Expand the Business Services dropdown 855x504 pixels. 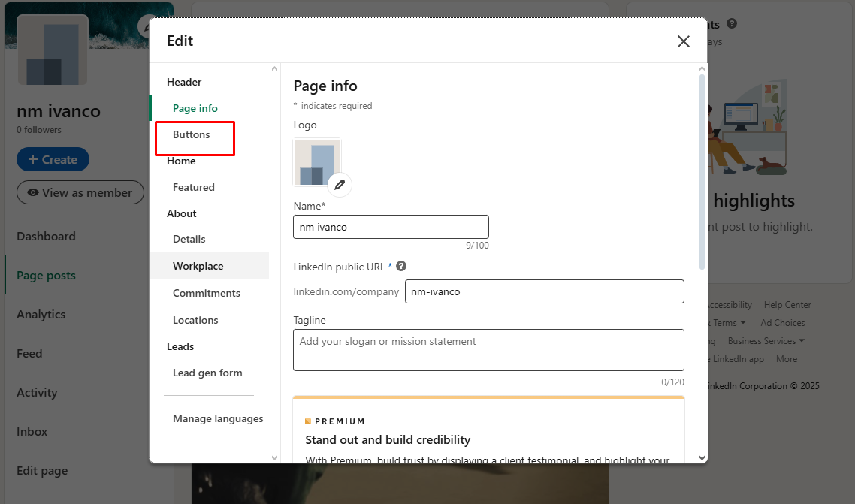point(766,341)
